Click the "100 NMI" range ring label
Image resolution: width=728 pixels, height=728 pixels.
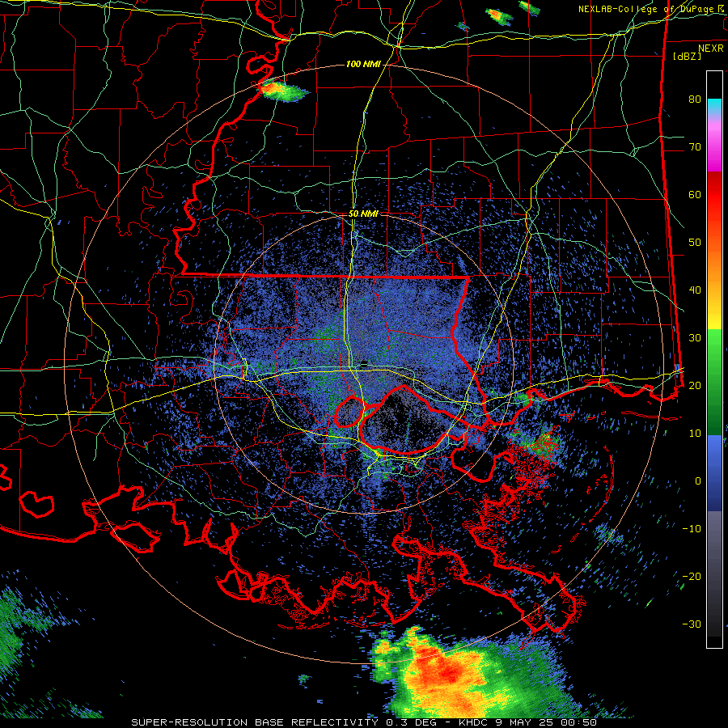click(x=363, y=64)
